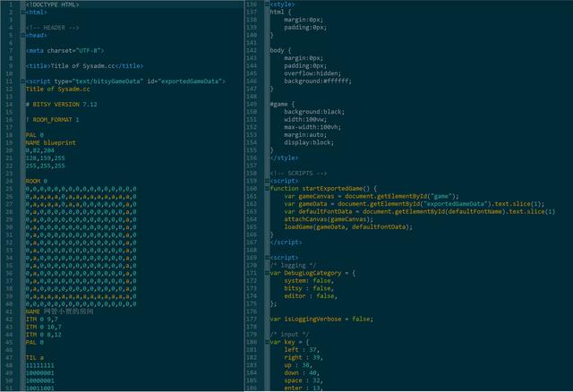Image resolution: width=573 pixels, height=392 pixels.
Task: Click the "var gameCanvas" declaration line
Action: coord(372,196)
